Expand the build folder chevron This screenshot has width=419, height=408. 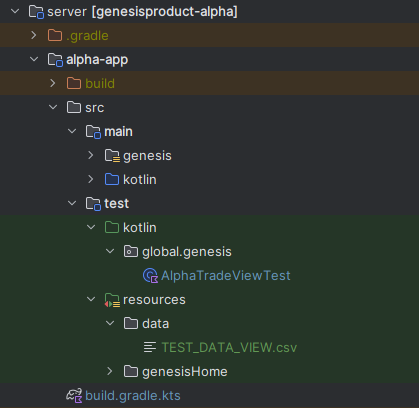click(x=53, y=83)
